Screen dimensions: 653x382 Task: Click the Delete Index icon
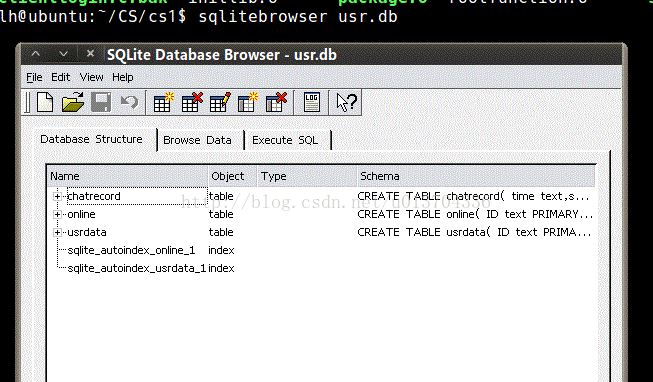click(276, 102)
